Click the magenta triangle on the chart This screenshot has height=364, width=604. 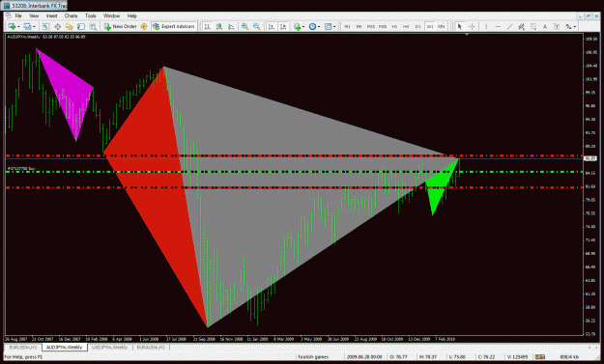click(68, 93)
